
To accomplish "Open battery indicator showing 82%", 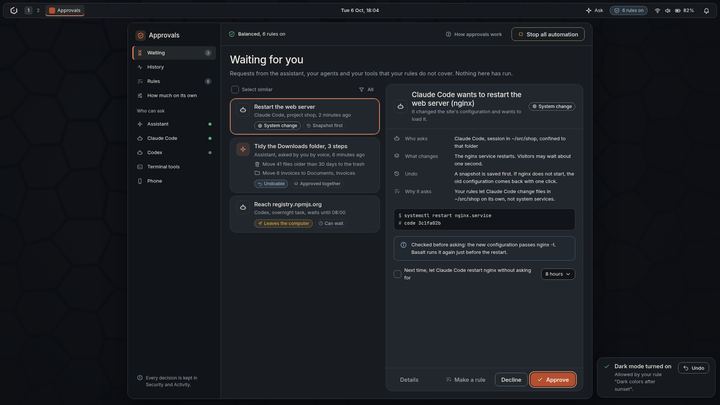I will coord(684,10).
